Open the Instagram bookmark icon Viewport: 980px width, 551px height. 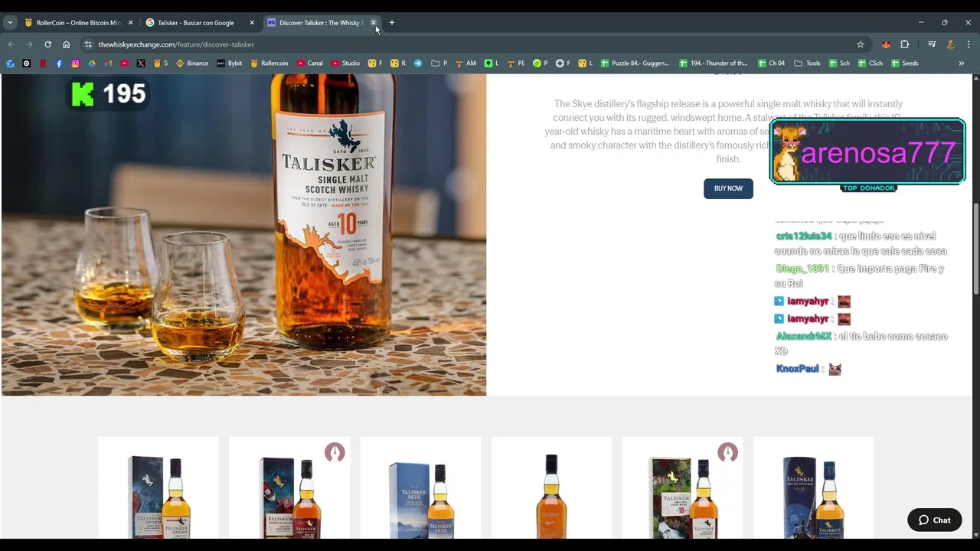click(75, 64)
